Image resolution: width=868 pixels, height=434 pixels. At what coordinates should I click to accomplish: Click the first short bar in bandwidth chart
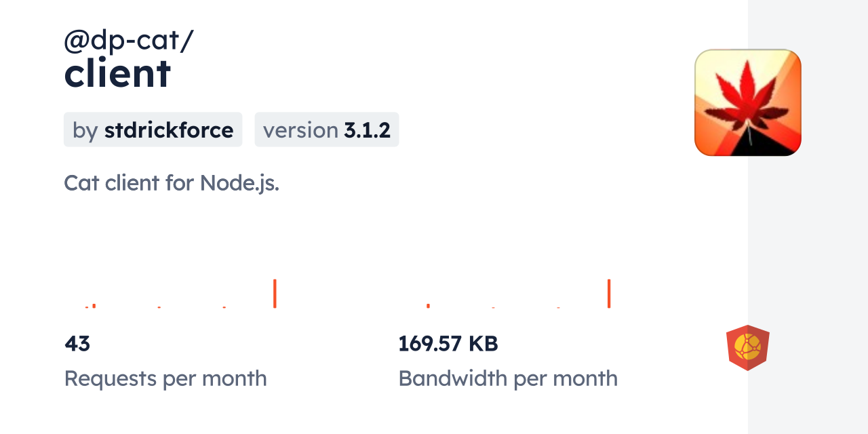tap(428, 306)
